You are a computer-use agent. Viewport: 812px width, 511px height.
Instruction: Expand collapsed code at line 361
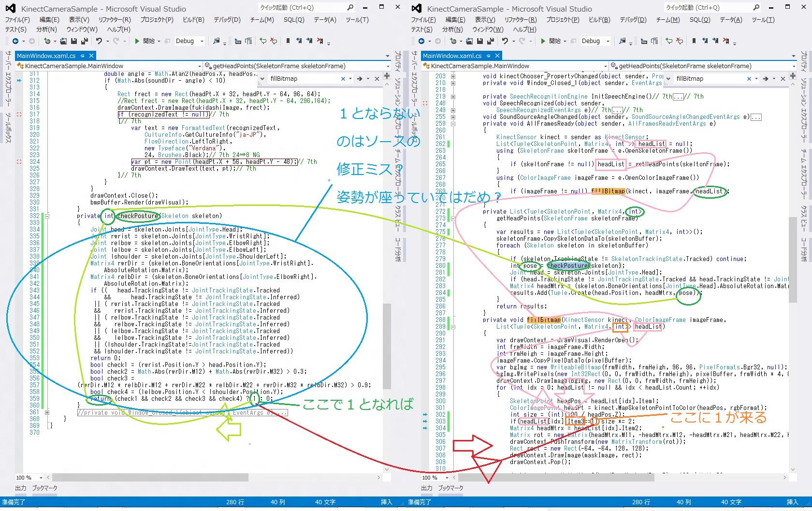[x=47, y=412]
